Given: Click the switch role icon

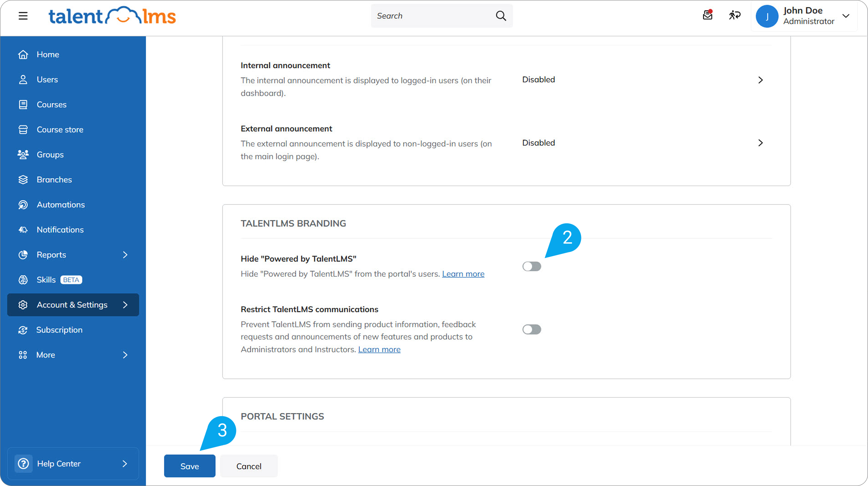Looking at the screenshot, I should tap(735, 15).
